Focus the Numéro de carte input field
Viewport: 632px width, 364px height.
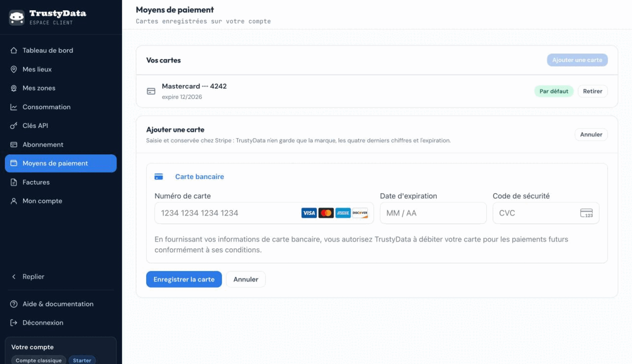[x=264, y=213]
